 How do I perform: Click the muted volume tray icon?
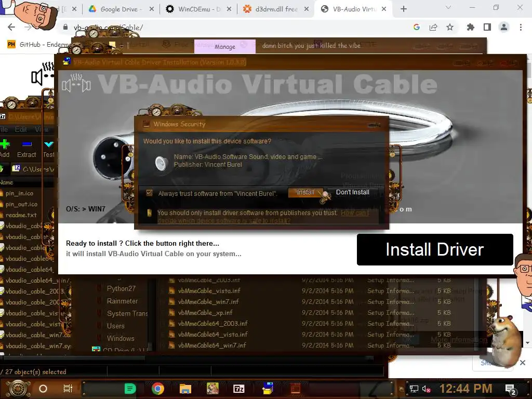pos(427,389)
